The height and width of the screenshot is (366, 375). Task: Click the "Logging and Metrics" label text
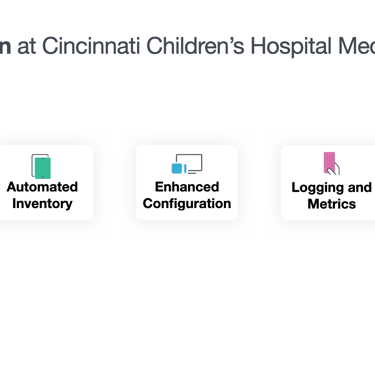(x=332, y=196)
